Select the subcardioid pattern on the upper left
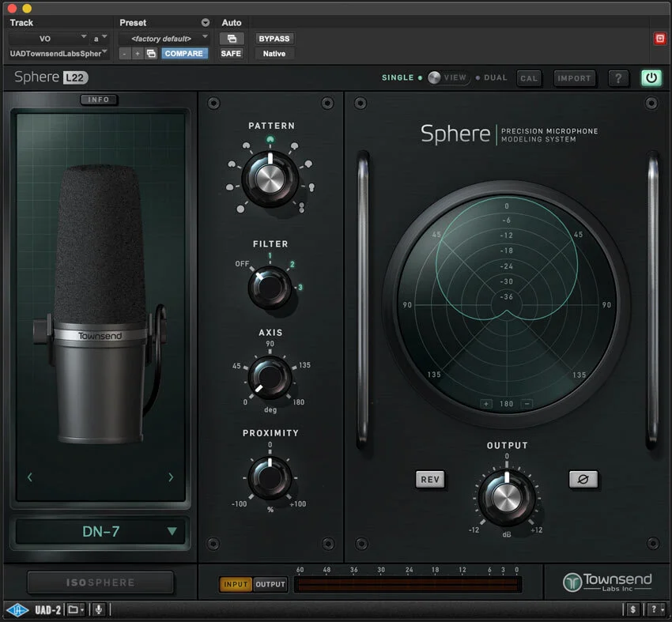Image resolution: width=672 pixels, height=622 pixels. pyautogui.click(x=232, y=164)
